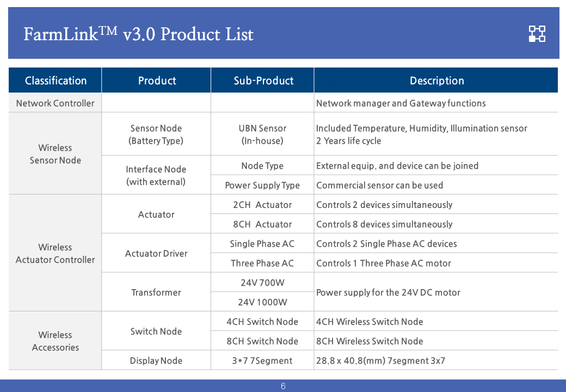Image resolution: width=566 pixels, height=392 pixels.
Task: Select the Network Controller classification cell
Action: click(x=55, y=103)
